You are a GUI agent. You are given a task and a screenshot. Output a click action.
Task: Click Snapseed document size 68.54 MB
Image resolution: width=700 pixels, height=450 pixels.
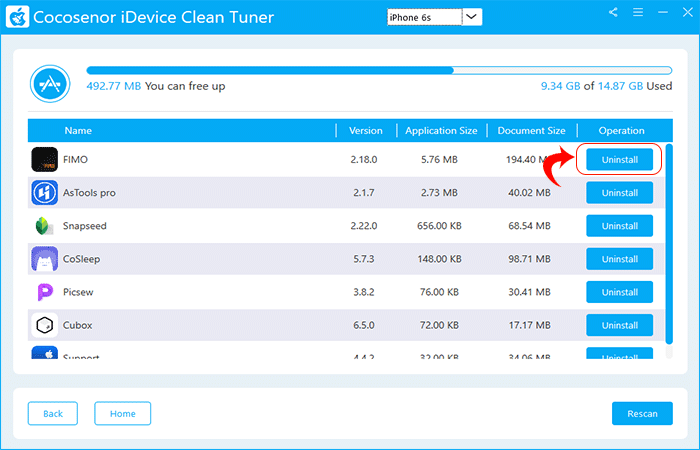pos(529,225)
